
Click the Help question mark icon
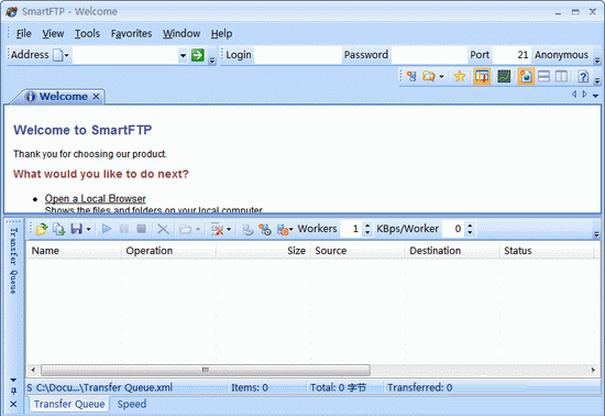coord(583,76)
